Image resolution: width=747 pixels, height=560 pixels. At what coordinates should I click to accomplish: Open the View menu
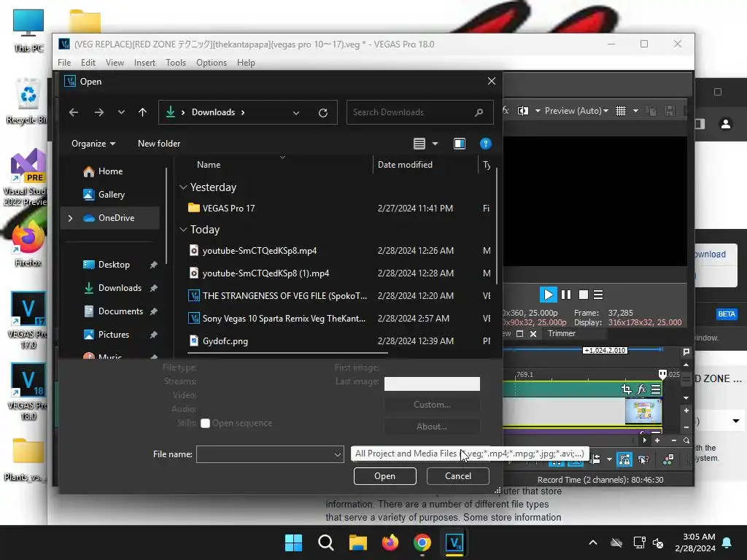115,63
